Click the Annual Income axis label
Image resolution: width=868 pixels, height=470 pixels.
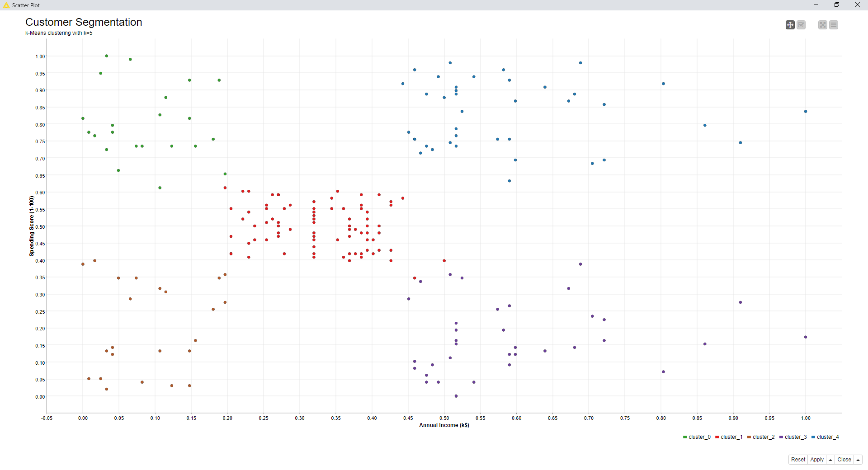click(x=444, y=425)
